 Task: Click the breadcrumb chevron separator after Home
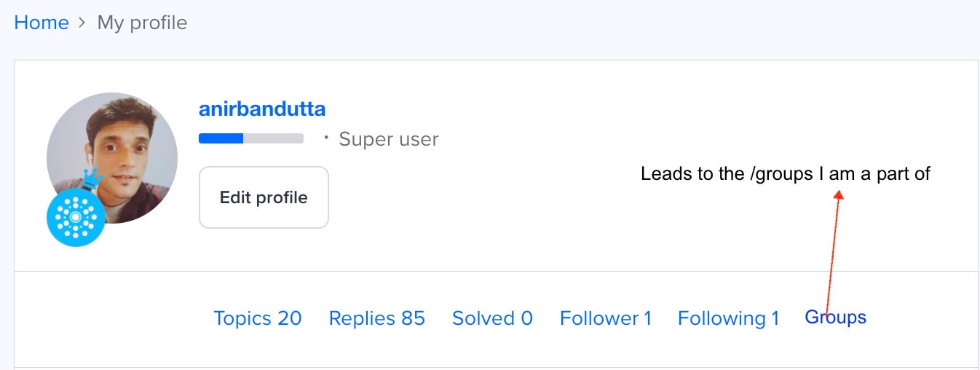83,23
